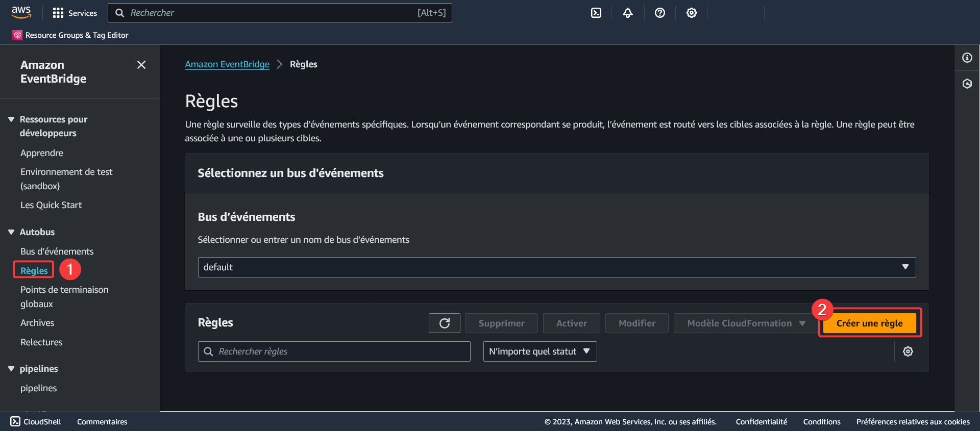Open top bar settings gear
Image resolution: width=980 pixels, height=431 pixels.
[x=692, y=13]
